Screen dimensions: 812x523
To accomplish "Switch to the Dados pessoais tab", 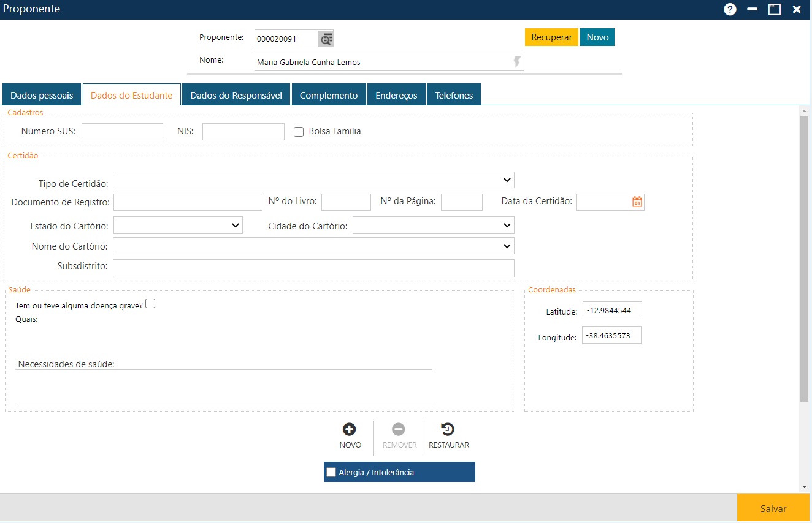I will point(42,96).
